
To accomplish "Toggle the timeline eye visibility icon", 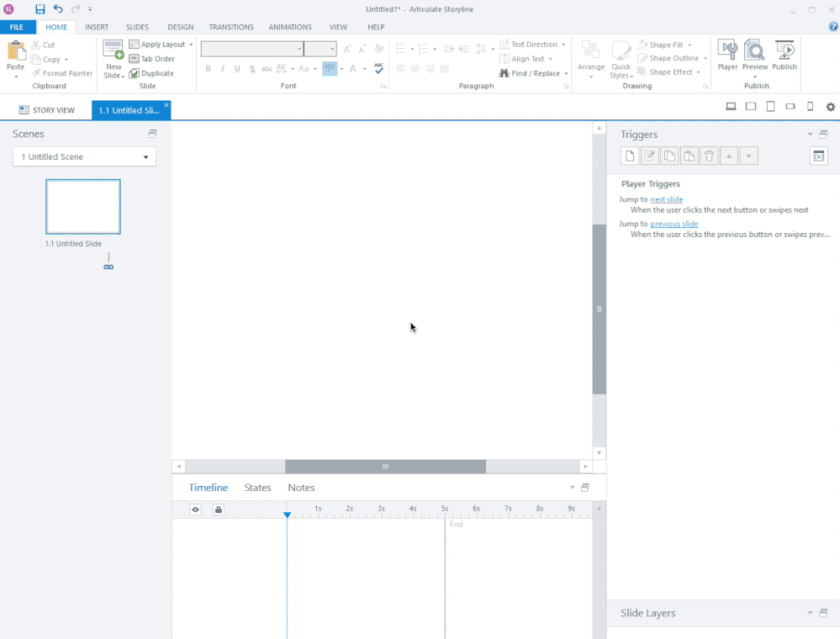I will click(x=195, y=510).
